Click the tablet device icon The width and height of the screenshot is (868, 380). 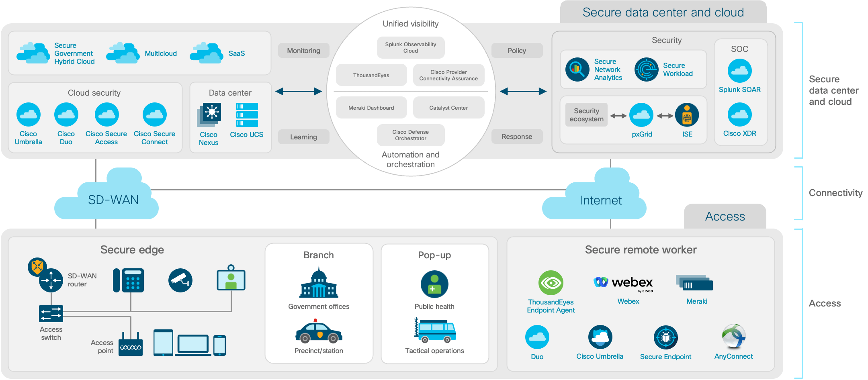pyautogui.click(x=163, y=343)
